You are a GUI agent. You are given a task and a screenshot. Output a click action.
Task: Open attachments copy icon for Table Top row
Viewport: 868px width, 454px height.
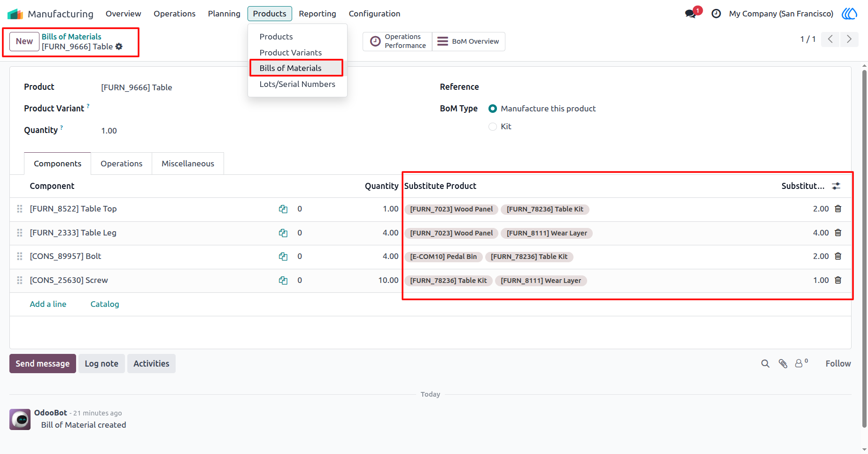click(x=283, y=209)
